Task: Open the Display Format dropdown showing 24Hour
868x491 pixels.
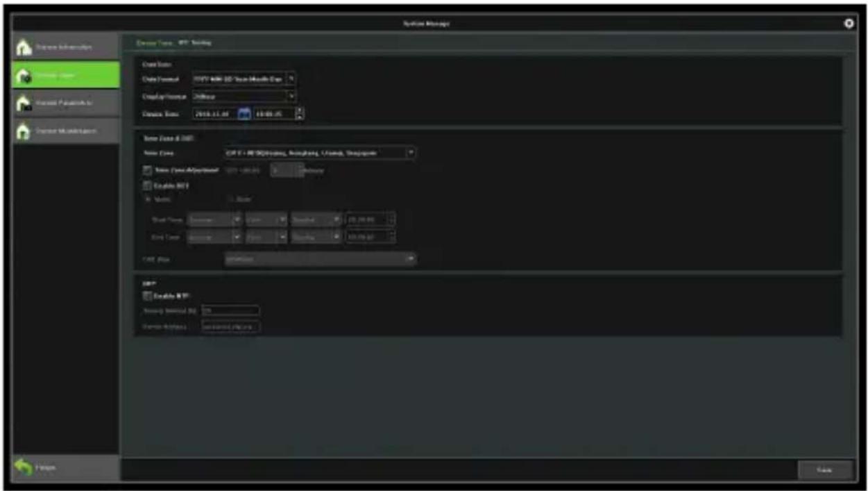Action: (244, 97)
